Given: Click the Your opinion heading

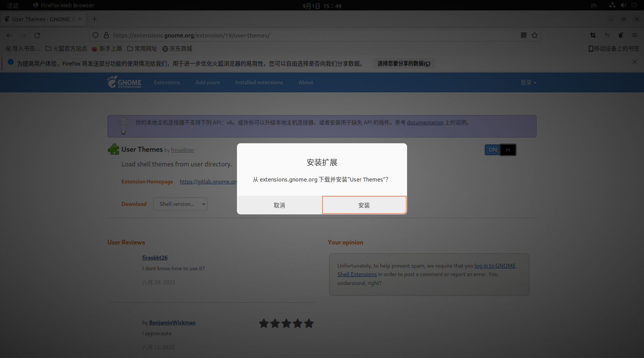Looking at the screenshot, I should (x=346, y=242).
